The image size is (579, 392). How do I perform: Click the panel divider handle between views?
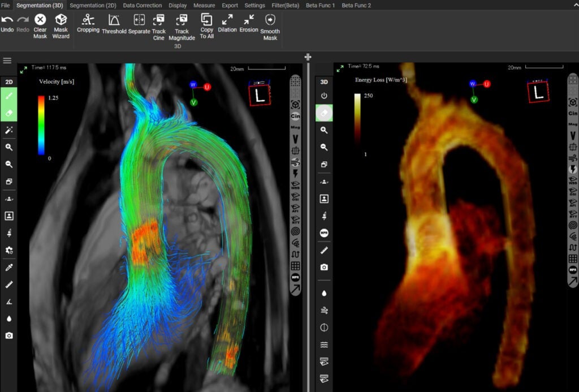[308, 57]
